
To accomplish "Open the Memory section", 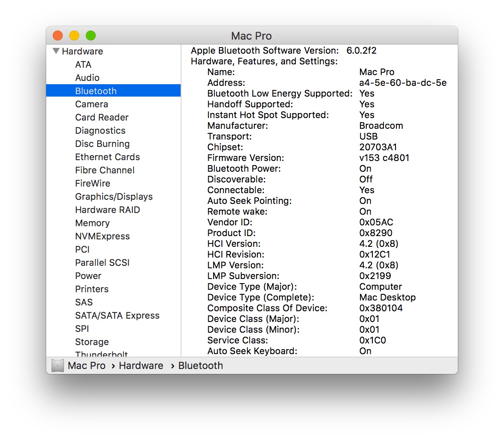I will [x=92, y=223].
